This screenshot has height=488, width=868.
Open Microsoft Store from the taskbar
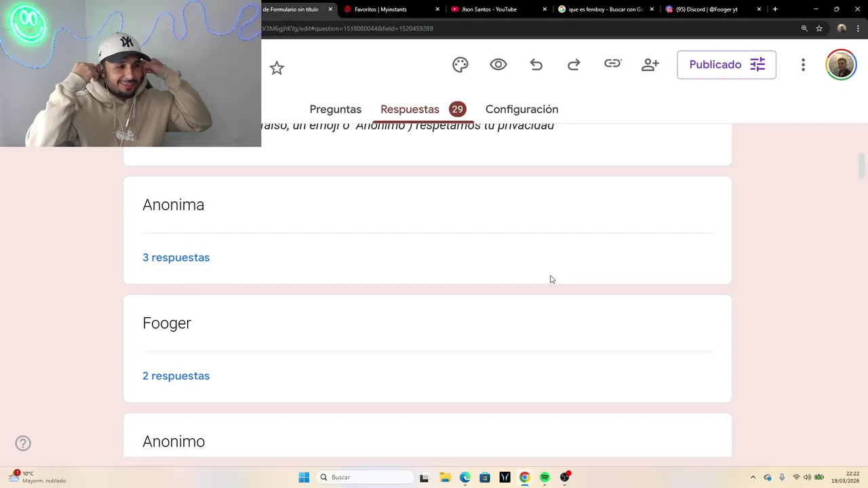[485, 477]
